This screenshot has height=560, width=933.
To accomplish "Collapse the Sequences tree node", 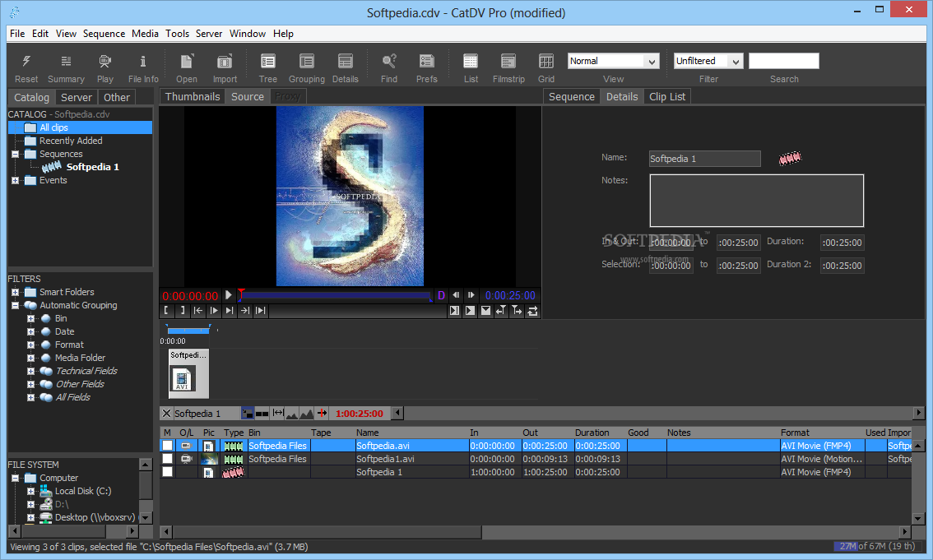I will (16, 154).
